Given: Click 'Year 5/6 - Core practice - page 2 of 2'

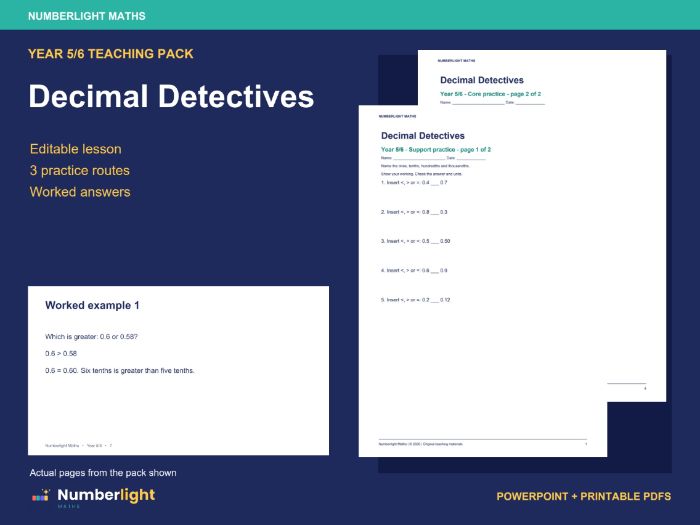Looking at the screenshot, I should (x=490, y=94).
